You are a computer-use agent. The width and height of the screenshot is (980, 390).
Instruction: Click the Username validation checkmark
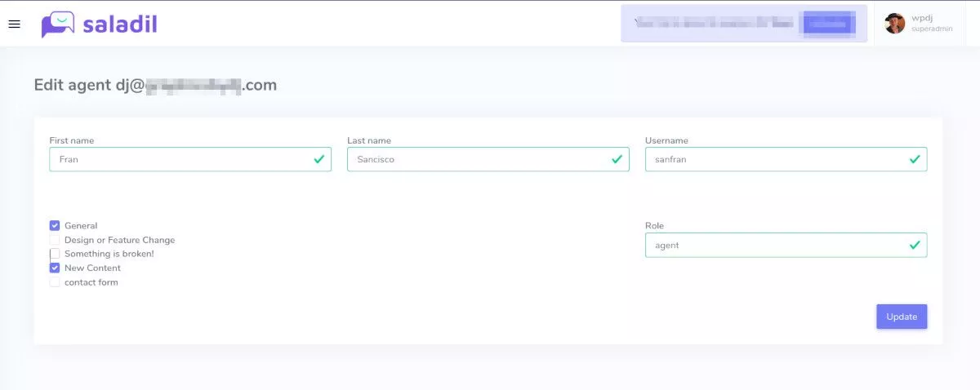(x=915, y=159)
